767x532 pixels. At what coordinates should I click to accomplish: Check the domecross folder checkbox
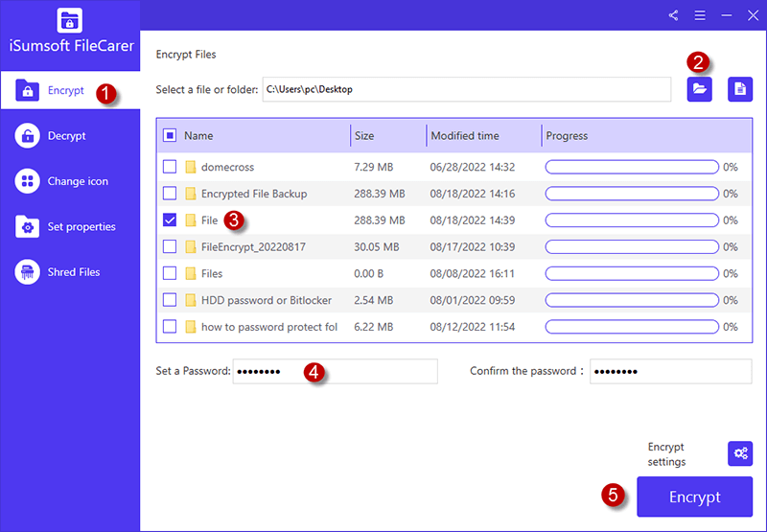click(170, 167)
